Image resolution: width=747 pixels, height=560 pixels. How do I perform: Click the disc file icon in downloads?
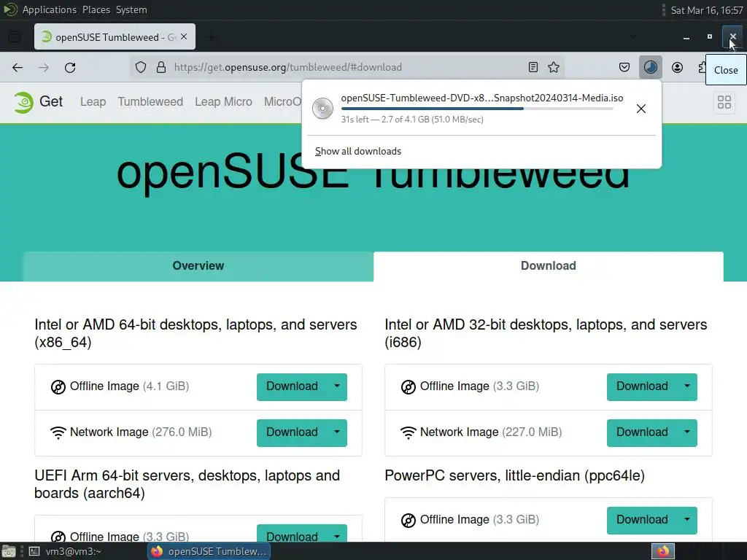tap(322, 109)
